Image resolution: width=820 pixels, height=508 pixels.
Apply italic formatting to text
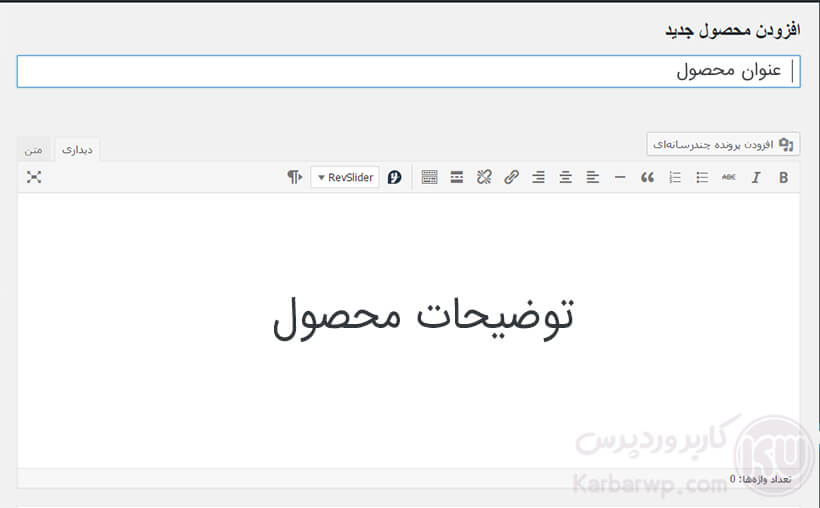click(756, 177)
